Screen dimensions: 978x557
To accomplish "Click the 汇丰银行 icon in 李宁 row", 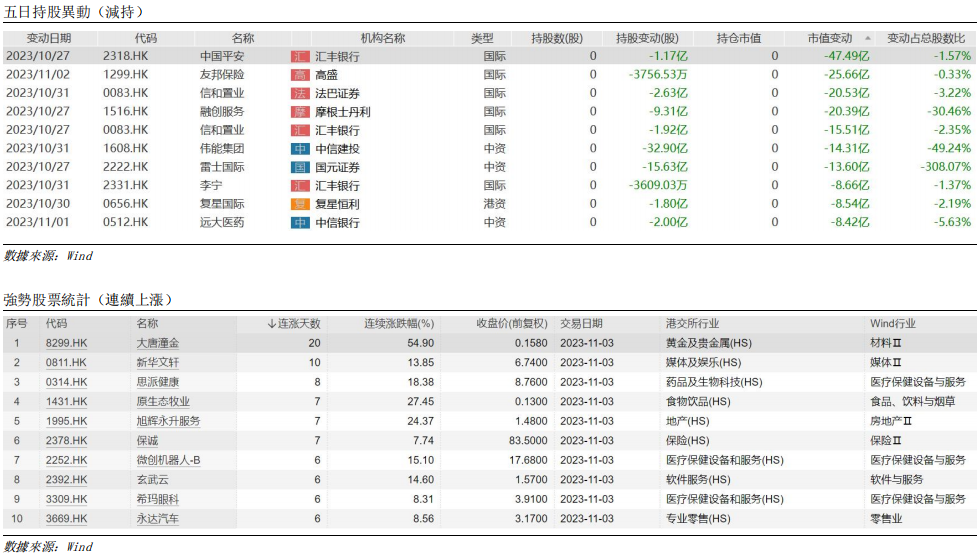I will click(x=300, y=186).
